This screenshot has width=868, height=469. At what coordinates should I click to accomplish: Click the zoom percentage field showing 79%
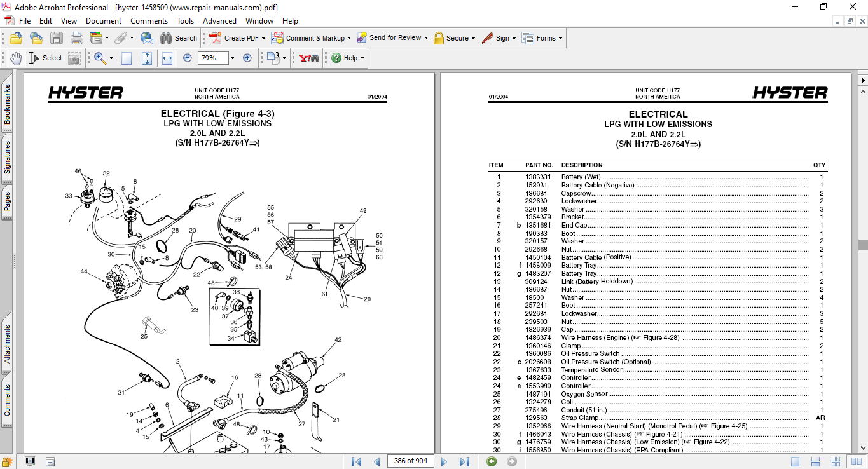coord(212,58)
